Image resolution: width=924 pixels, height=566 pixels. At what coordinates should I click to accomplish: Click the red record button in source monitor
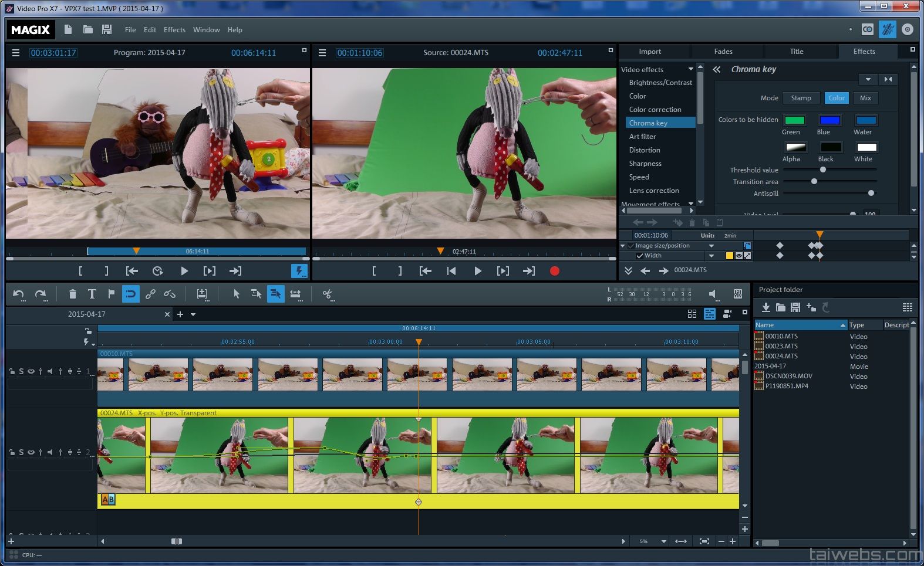[x=554, y=271]
